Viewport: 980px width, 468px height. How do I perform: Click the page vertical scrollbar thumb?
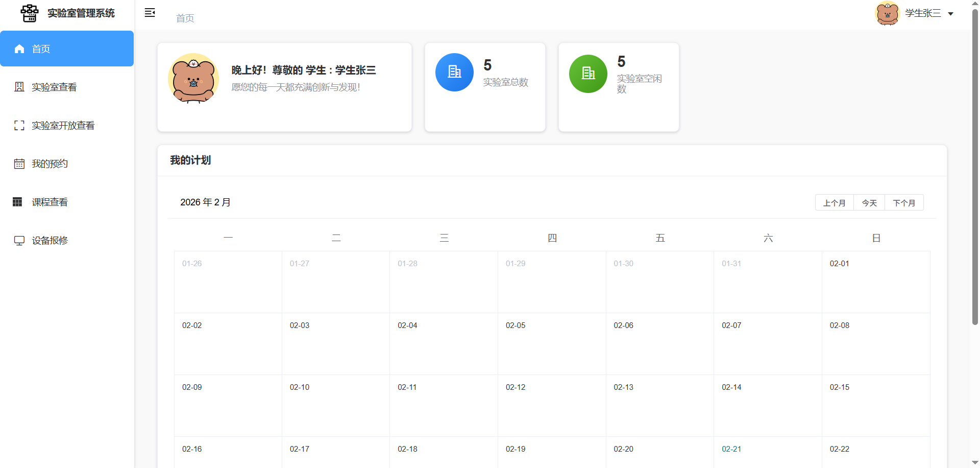pos(975,167)
